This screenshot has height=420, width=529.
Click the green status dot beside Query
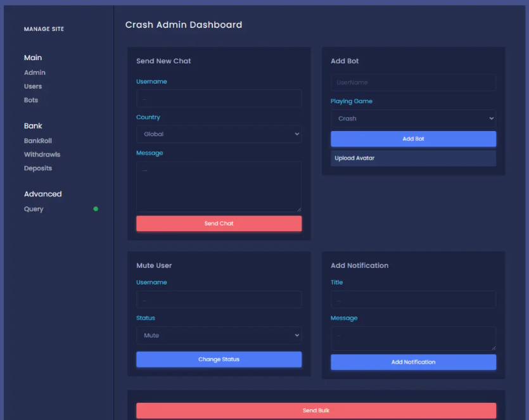click(x=96, y=209)
